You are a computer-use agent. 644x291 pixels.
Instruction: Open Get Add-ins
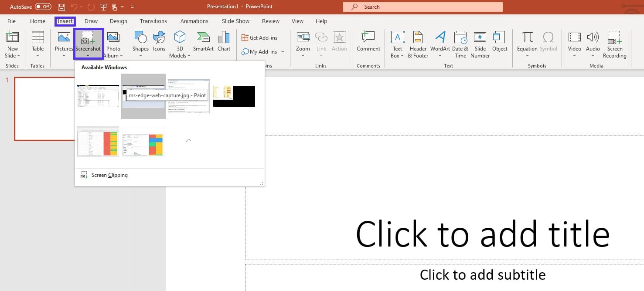[x=262, y=37]
